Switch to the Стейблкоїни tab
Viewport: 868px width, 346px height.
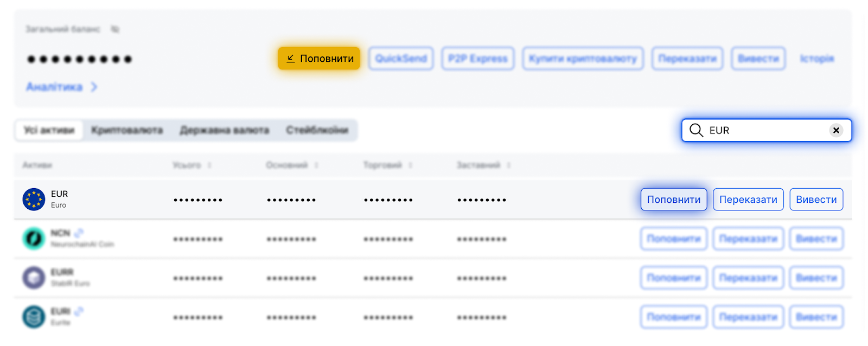click(317, 130)
